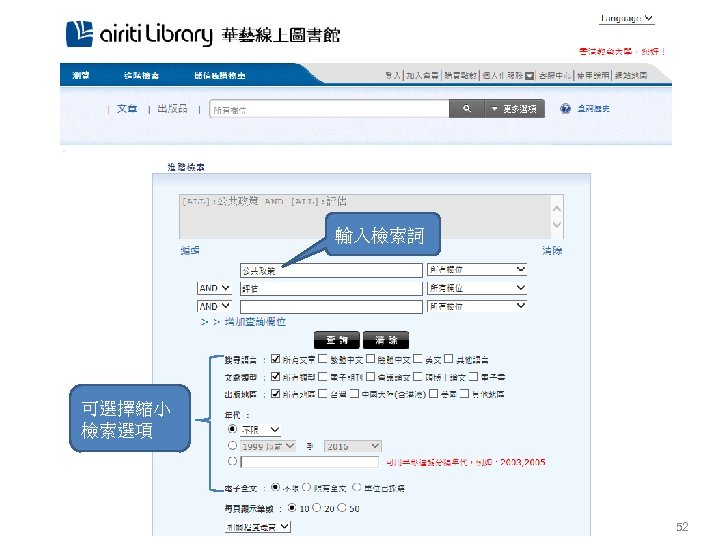Check the 台灣 region checkbox
This screenshot has width=720, height=540.
click(x=323, y=394)
